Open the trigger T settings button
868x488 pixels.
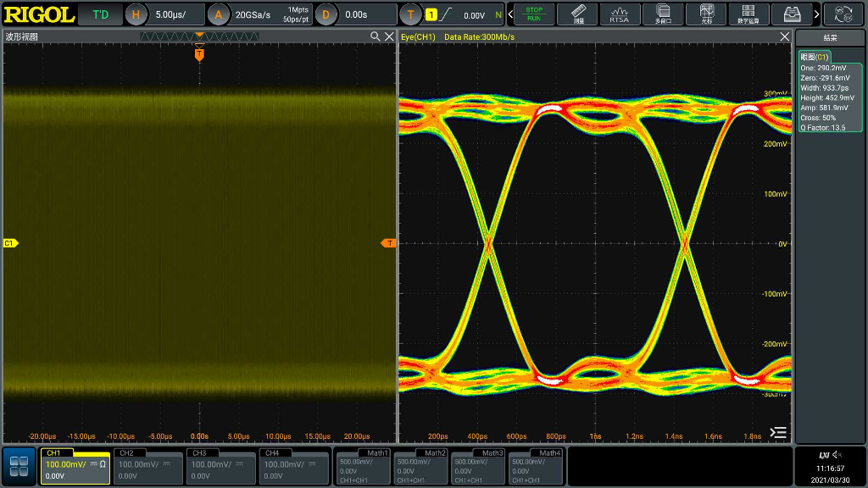411,14
